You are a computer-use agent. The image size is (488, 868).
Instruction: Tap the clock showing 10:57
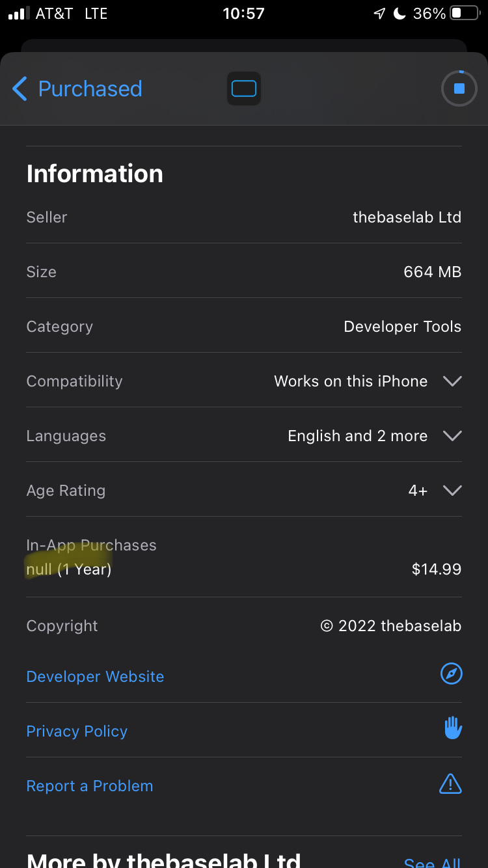point(244,12)
